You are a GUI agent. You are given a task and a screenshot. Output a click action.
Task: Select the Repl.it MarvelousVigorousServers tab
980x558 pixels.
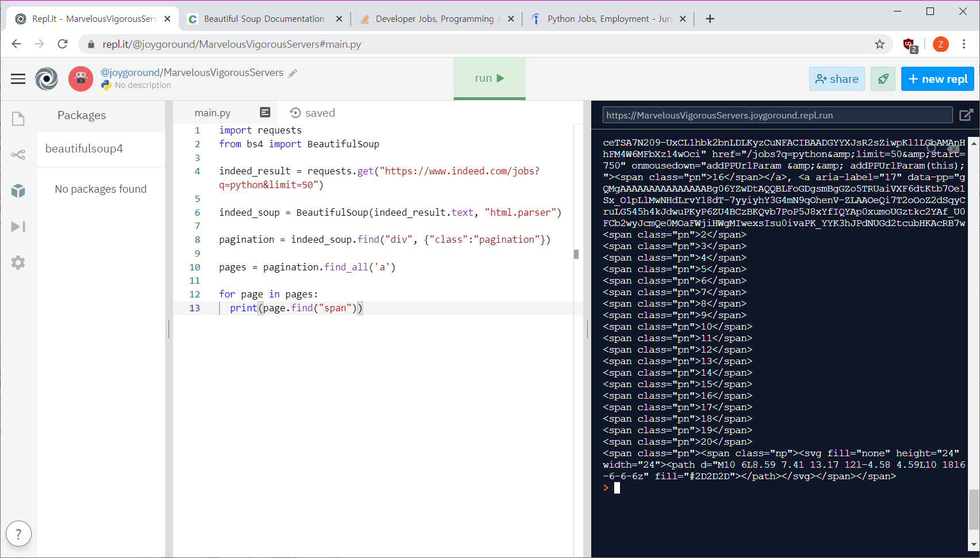tap(93, 19)
